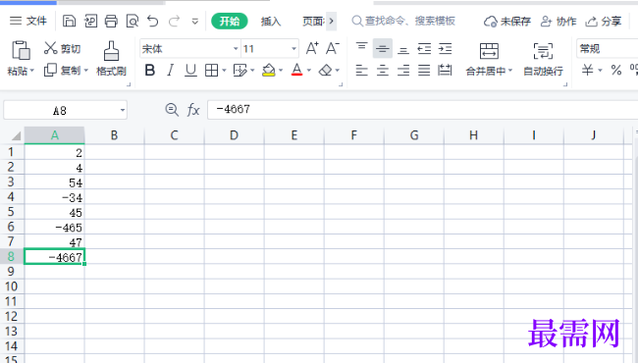Open print preview icon
The width and height of the screenshot is (638, 364).
pos(133,21)
